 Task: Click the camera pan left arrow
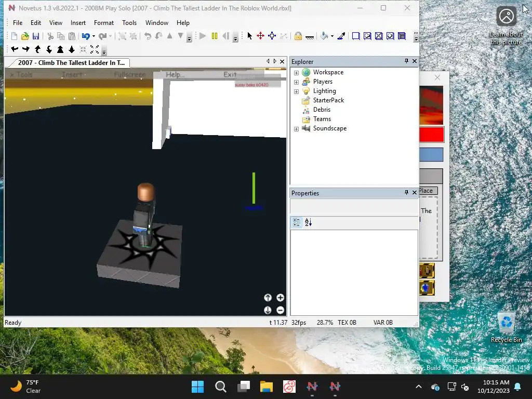pyautogui.click(x=15, y=49)
